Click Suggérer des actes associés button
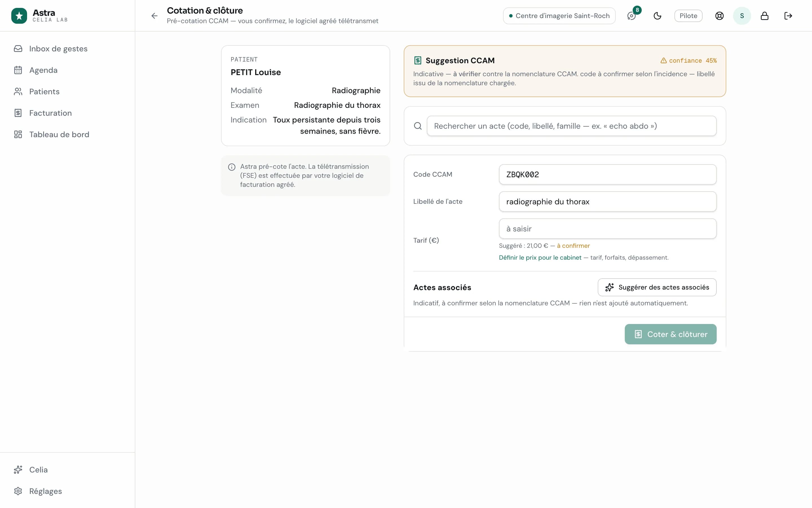 pyautogui.click(x=657, y=287)
